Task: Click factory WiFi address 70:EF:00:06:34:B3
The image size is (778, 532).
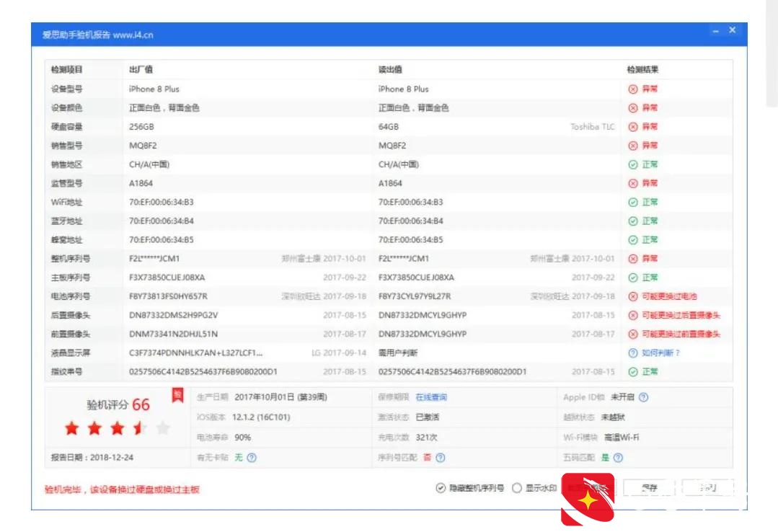Action: point(162,202)
